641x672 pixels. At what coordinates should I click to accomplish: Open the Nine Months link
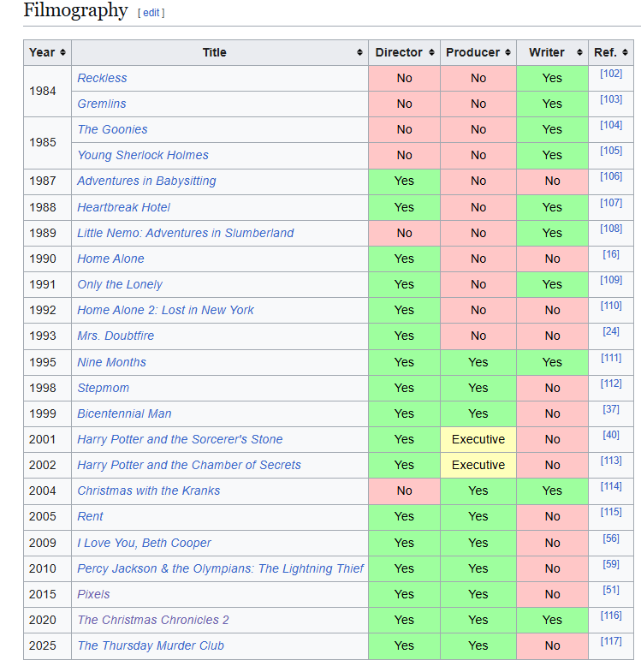coord(111,362)
